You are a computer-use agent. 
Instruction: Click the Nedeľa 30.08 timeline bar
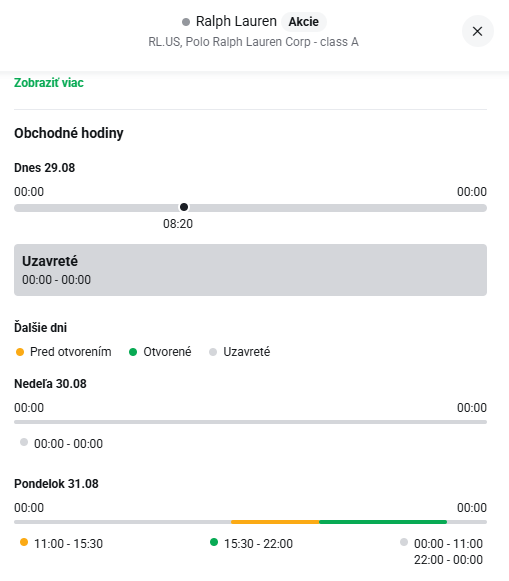point(250,422)
